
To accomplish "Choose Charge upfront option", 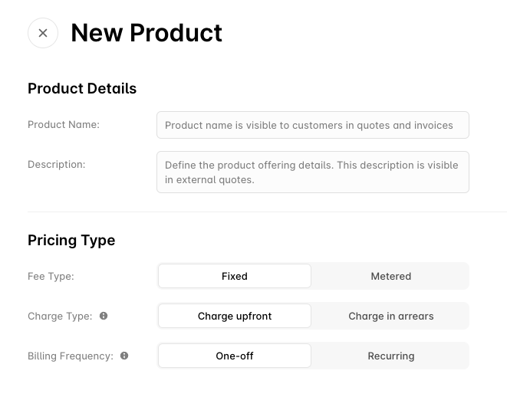I will pyautogui.click(x=235, y=316).
